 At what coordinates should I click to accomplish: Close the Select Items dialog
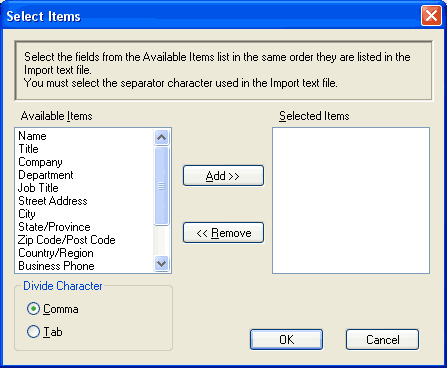[x=431, y=16]
